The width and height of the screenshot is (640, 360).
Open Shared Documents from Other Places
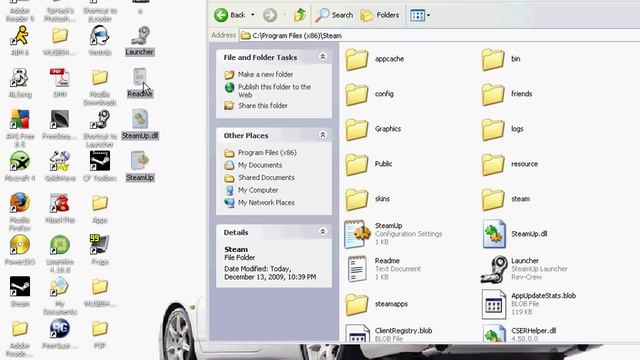[x=266, y=177]
